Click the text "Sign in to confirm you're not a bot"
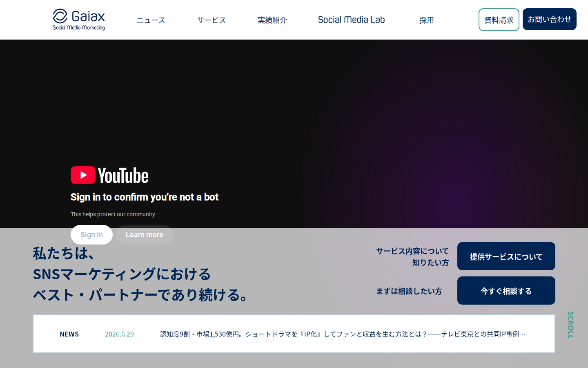 [145, 197]
